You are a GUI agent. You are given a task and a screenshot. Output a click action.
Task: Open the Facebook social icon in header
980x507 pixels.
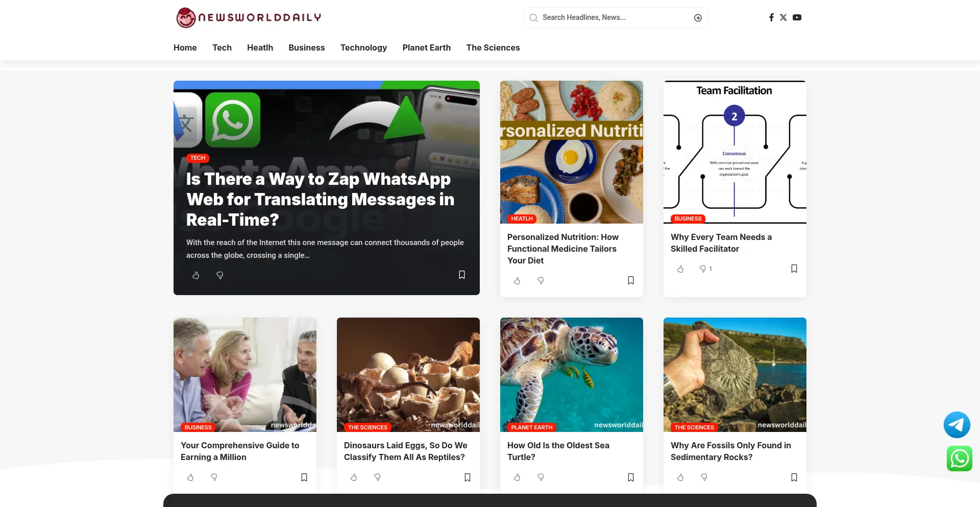click(x=771, y=17)
